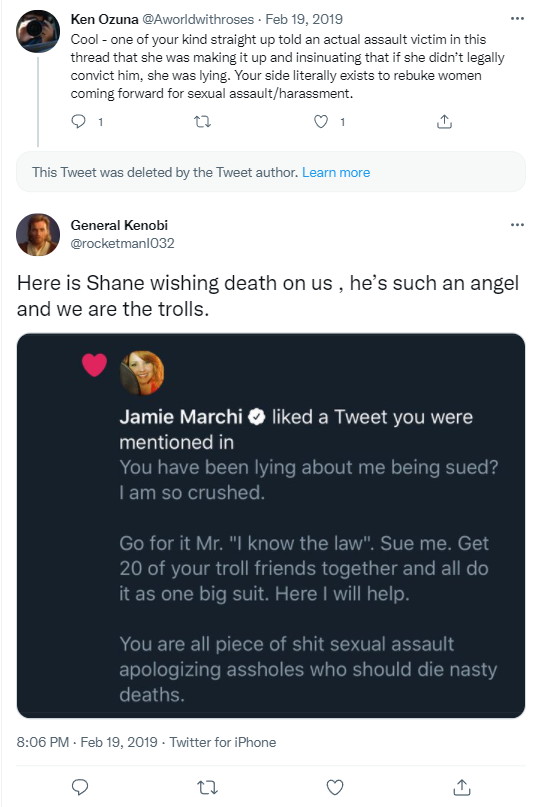This screenshot has height=807, width=535.
Task: Share General Kenobi's tweet
Action: (462, 787)
